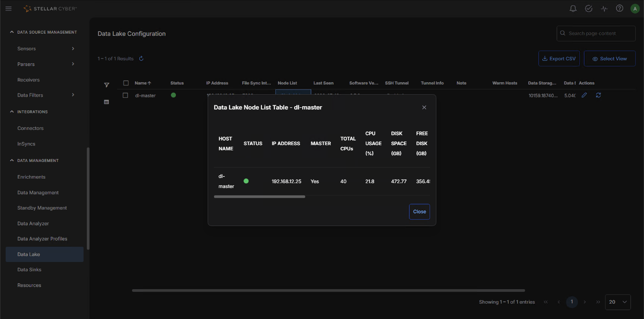Image resolution: width=644 pixels, height=319 pixels.
Task: Open Connectors in the sidebar
Action: coord(31,128)
